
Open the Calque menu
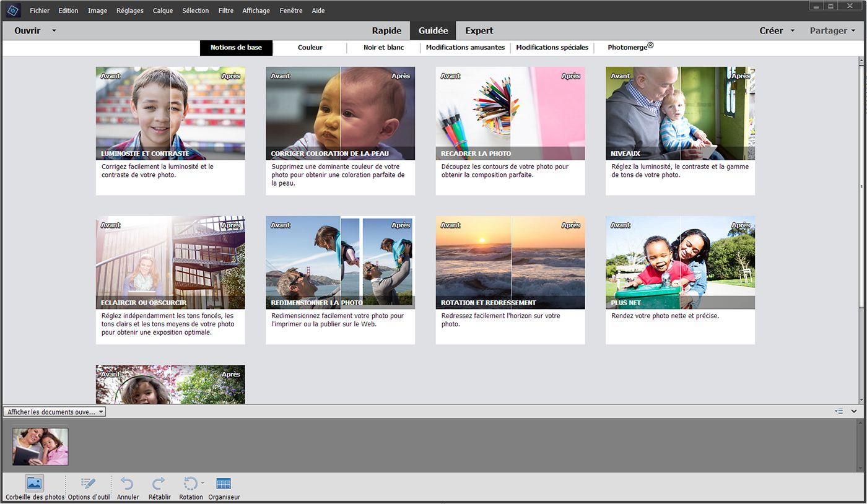[163, 11]
